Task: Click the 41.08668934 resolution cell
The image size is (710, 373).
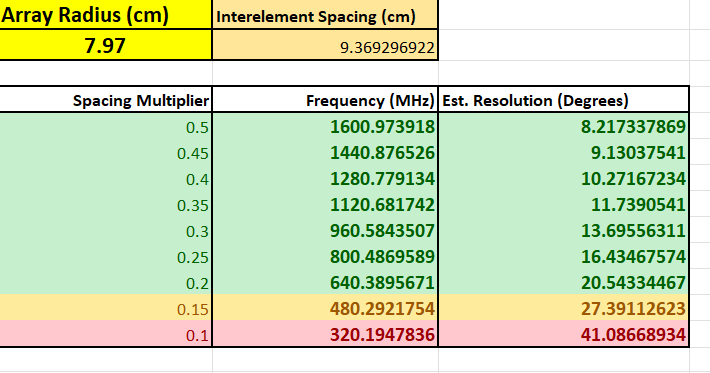Action: [564, 334]
